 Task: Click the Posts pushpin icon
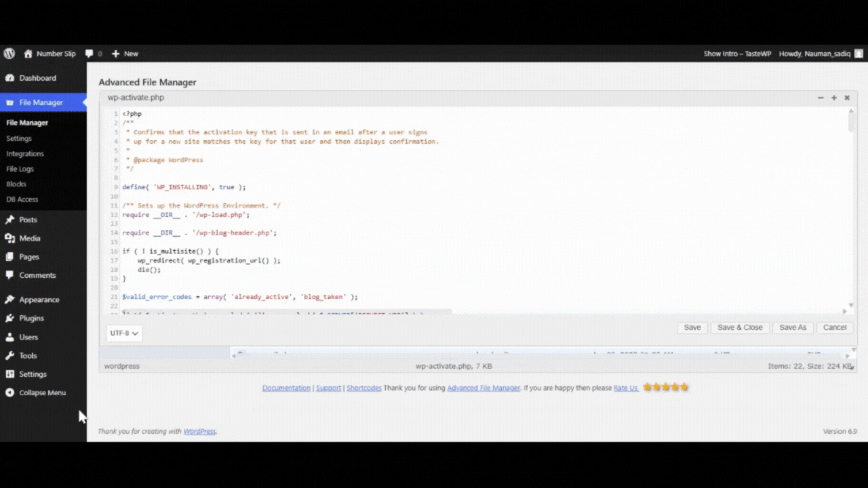pyautogui.click(x=12, y=220)
